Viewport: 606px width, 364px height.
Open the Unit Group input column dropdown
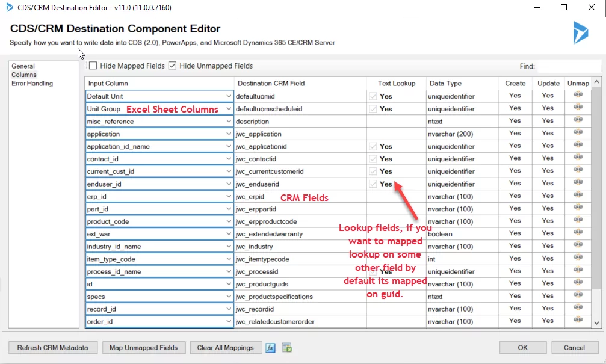tap(229, 109)
